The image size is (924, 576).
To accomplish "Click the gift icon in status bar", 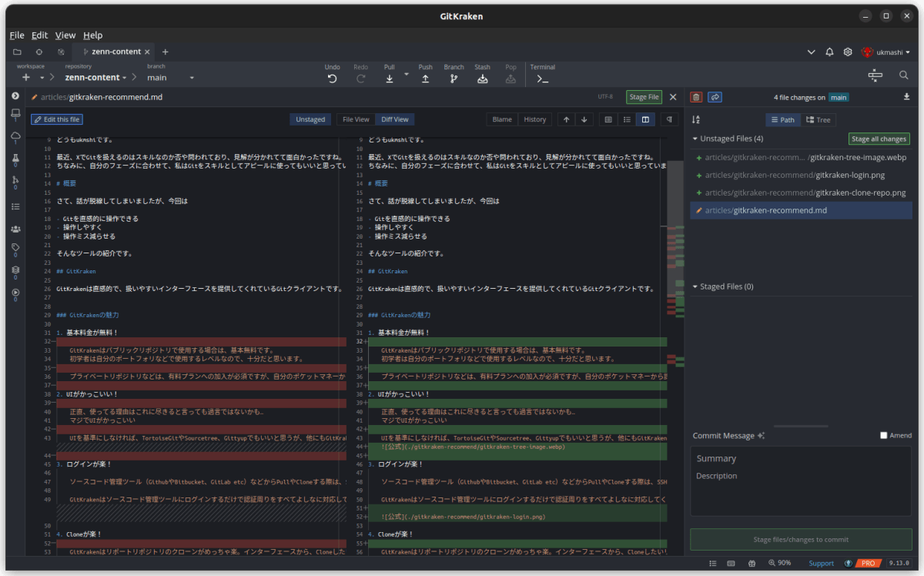I will (751, 563).
